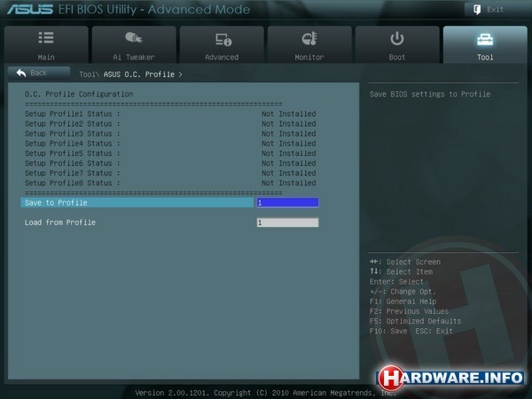Image resolution: width=532 pixels, height=399 pixels.
Task: Click Setup Profile1 Status row
Action: point(170,114)
